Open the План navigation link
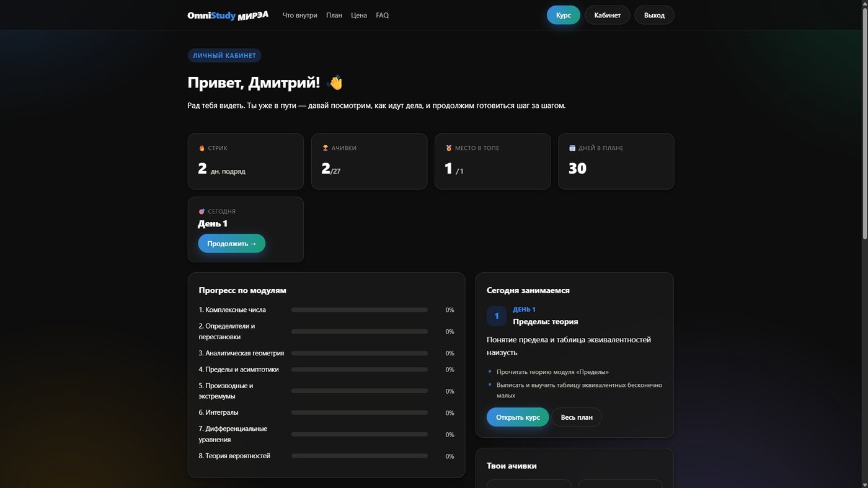This screenshot has width=868, height=488. pos(334,16)
